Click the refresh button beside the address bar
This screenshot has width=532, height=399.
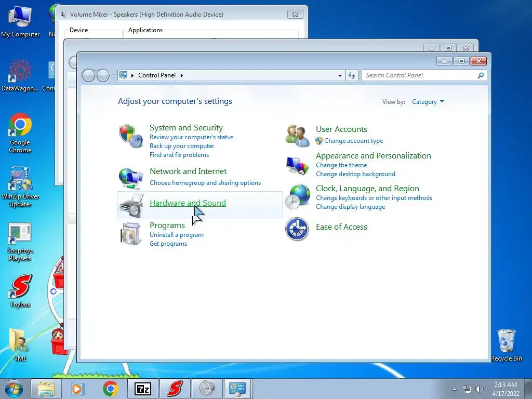point(352,75)
